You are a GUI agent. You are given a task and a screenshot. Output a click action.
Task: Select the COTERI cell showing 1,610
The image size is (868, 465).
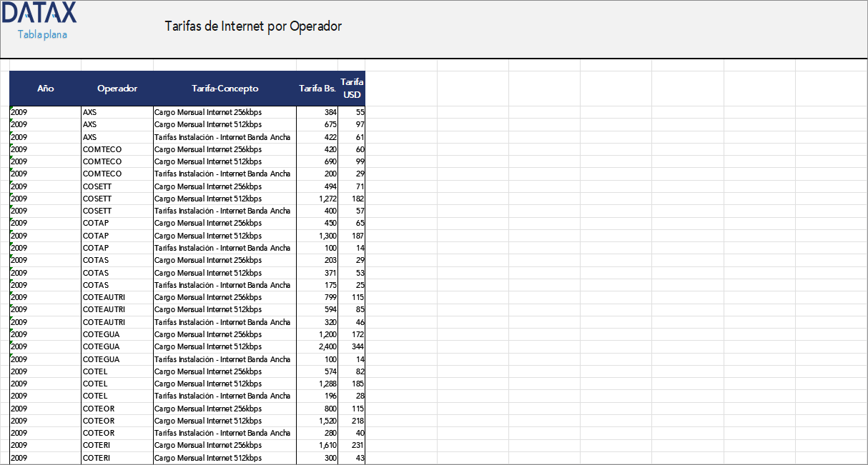315,445
